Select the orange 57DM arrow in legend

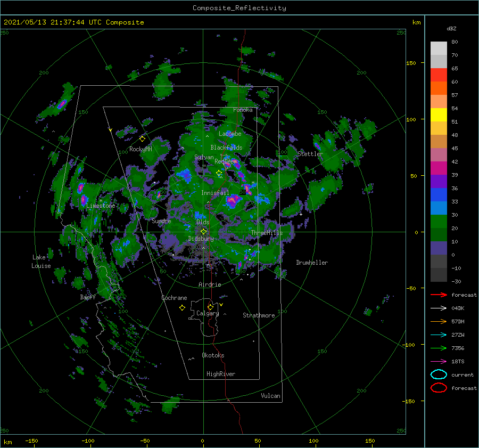coord(439,321)
